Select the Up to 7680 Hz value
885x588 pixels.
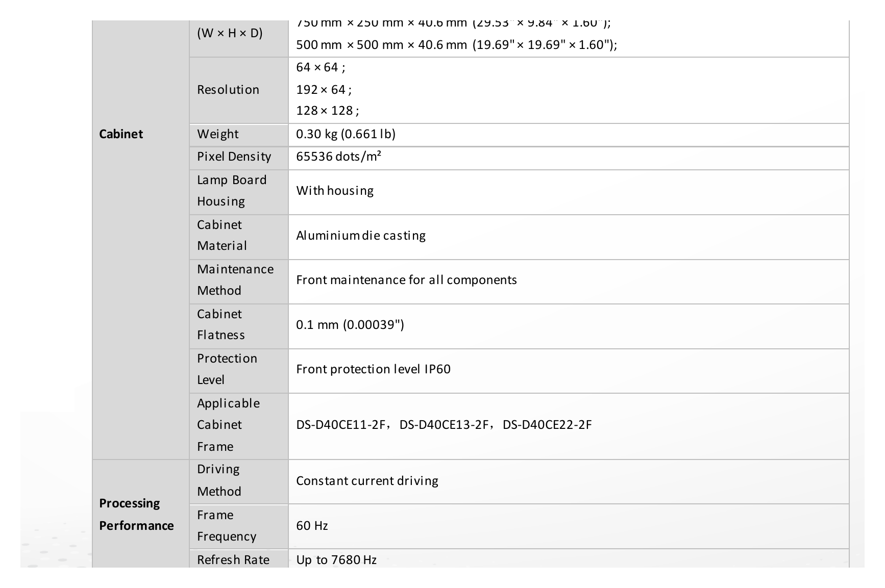click(x=336, y=560)
